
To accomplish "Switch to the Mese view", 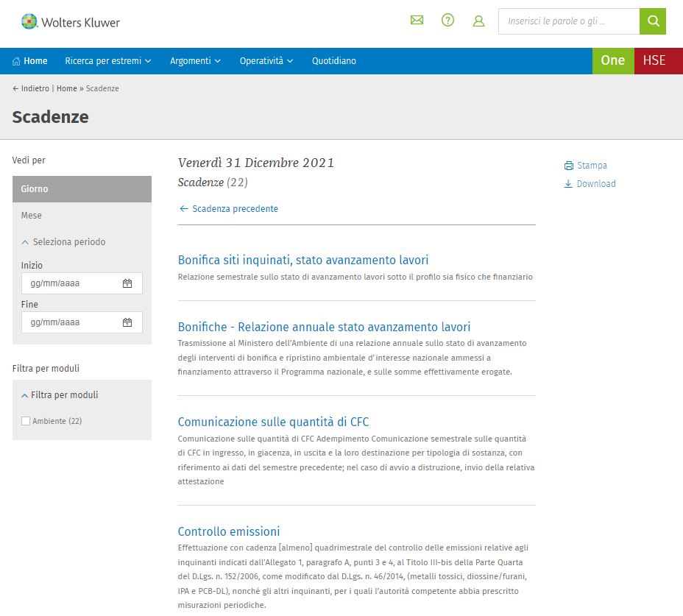I will pyautogui.click(x=32, y=216).
